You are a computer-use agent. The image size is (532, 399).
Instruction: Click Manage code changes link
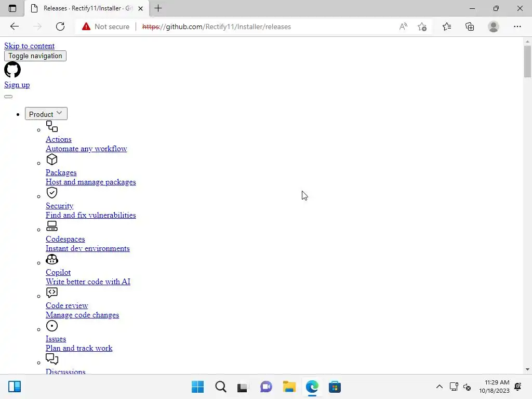click(x=82, y=315)
